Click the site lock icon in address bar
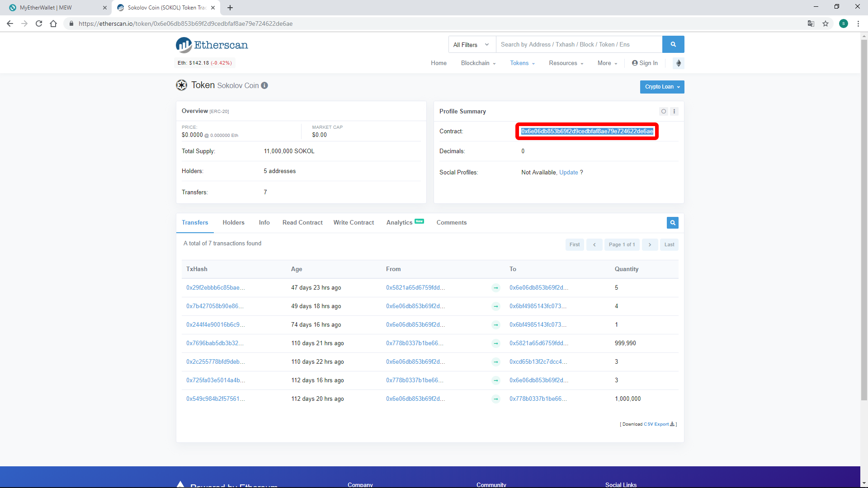Viewport: 868px width, 488px height. 71,23
